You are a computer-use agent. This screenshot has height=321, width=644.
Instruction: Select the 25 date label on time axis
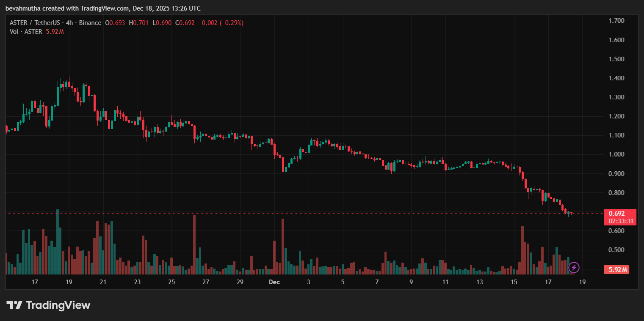171,282
